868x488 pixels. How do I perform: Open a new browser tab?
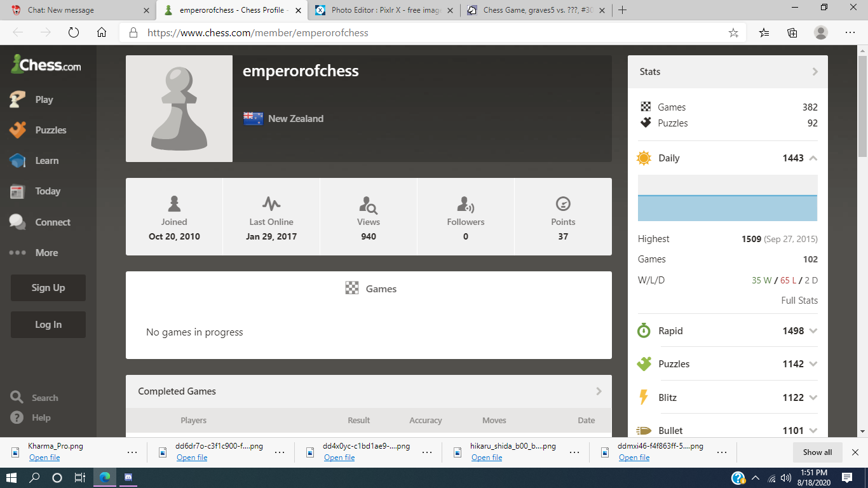pos(623,10)
